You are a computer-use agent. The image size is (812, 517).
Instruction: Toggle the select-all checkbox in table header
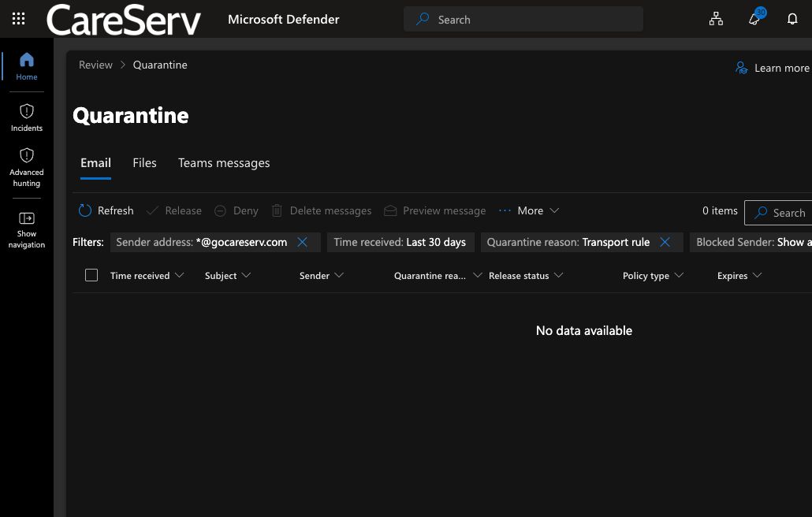click(91, 275)
